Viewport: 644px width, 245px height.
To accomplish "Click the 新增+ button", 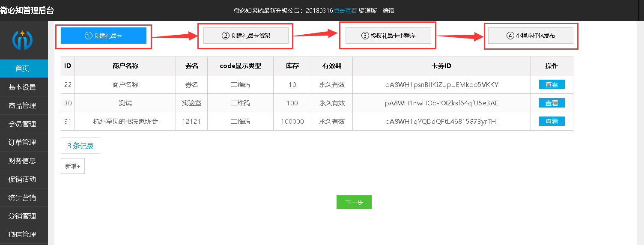I will 73,166.
